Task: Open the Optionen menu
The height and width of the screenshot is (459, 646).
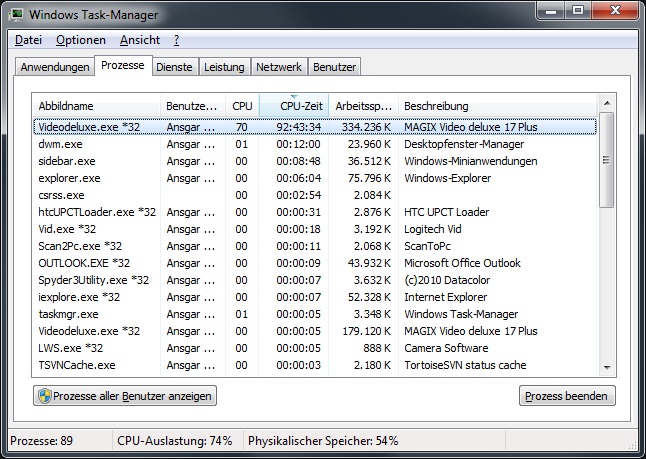Action: 81,40
